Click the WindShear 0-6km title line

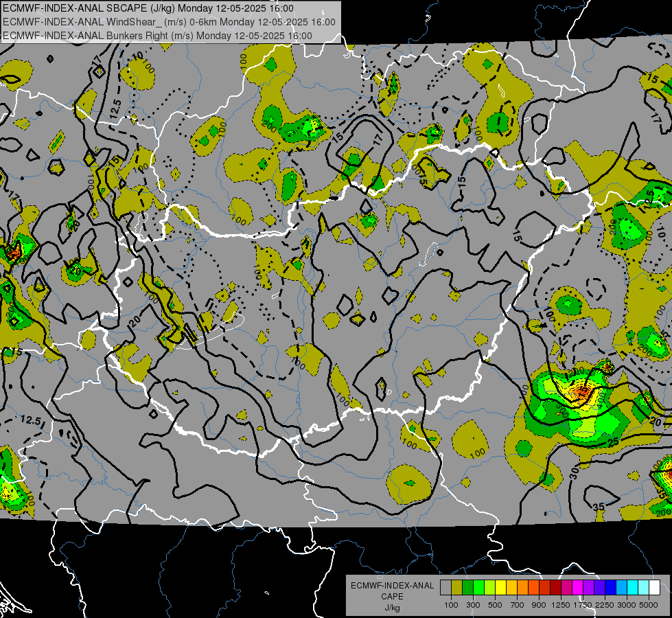coord(169,22)
